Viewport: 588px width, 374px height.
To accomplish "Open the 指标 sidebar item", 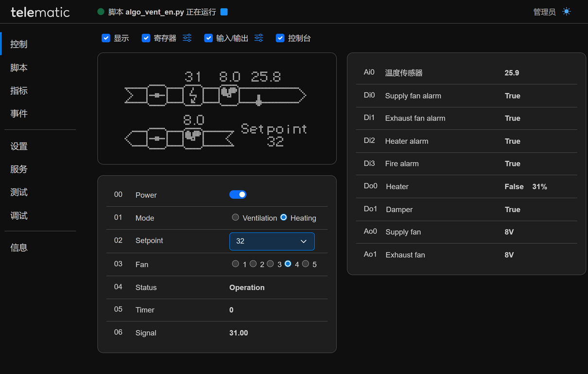I will (19, 90).
